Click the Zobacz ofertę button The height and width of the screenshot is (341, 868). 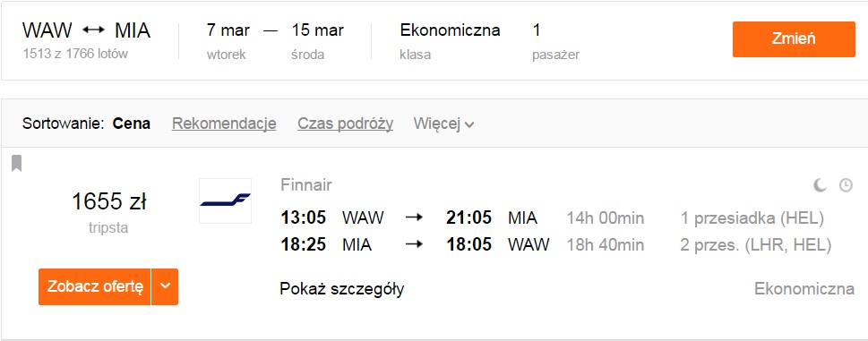95,286
